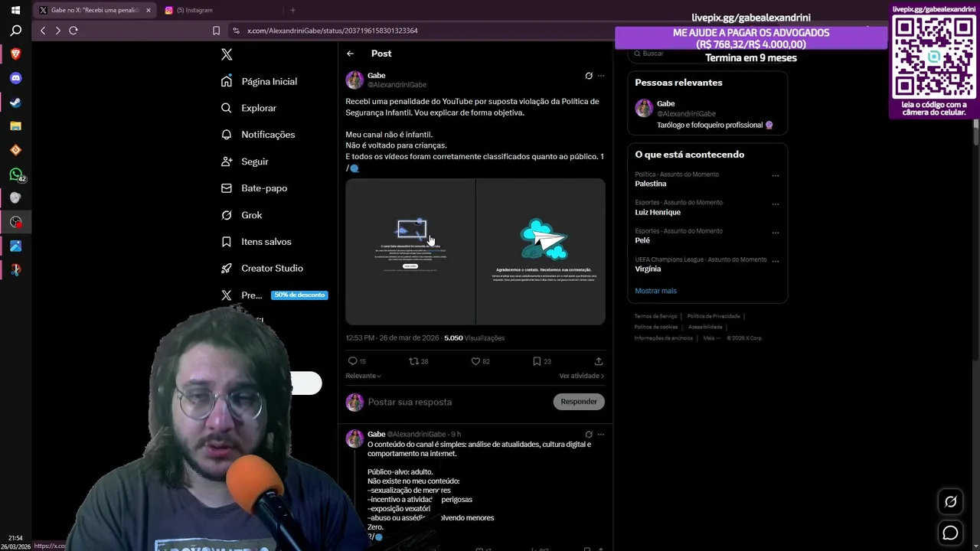This screenshot has width=980, height=551.
Task: Open the Pelé trending topic
Action: point(642,240)
